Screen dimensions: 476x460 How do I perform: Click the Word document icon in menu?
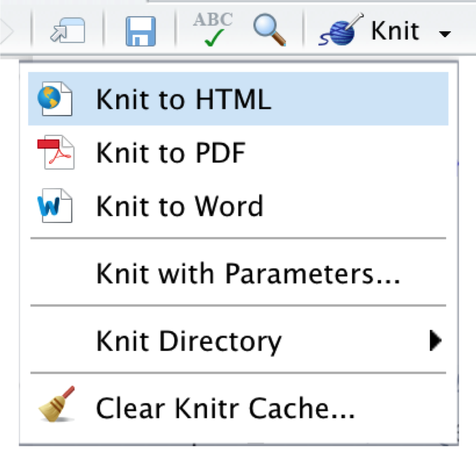click(54, 207)
